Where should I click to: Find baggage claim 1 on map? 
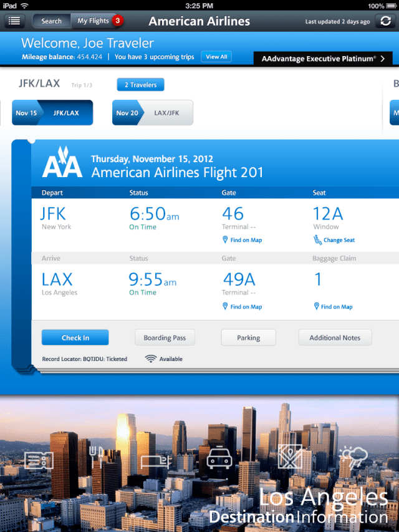tap(333, 306)
